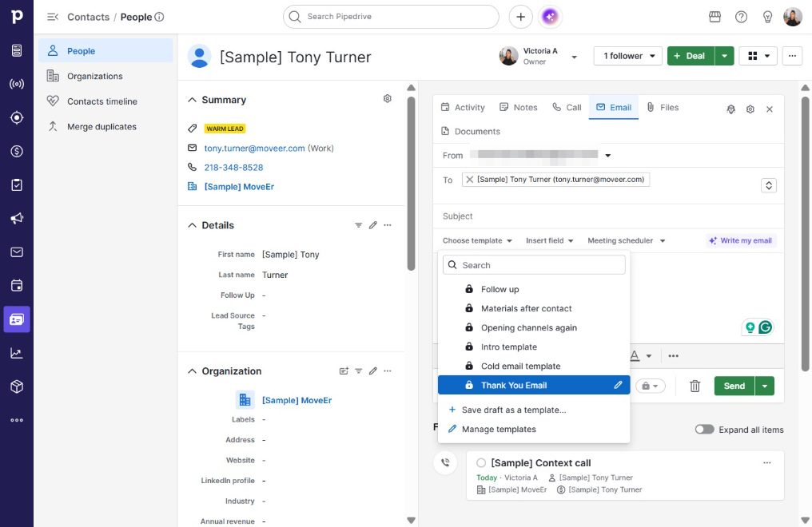Click the quick add plus button
Screen dimensions: 812x527
(x=520, y=17)
